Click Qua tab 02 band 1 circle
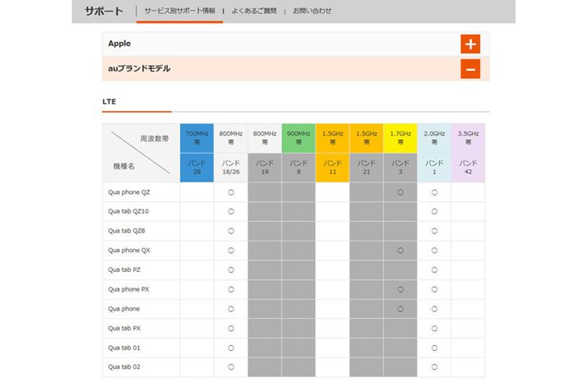This screenshot has height=392, width=588. click(x=433, y=367)
